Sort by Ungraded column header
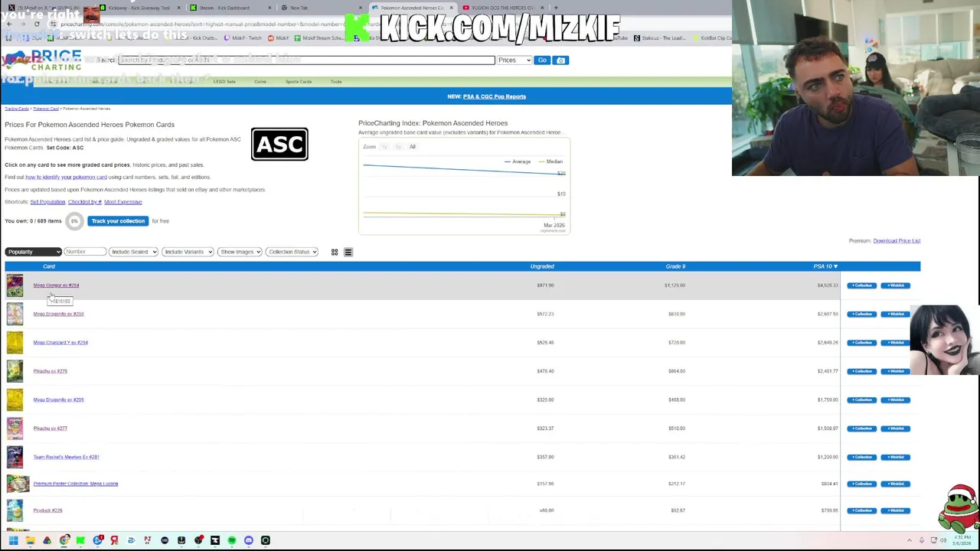Image resolution: width=980 pixels, height=551 pixels. pos(542,266)
